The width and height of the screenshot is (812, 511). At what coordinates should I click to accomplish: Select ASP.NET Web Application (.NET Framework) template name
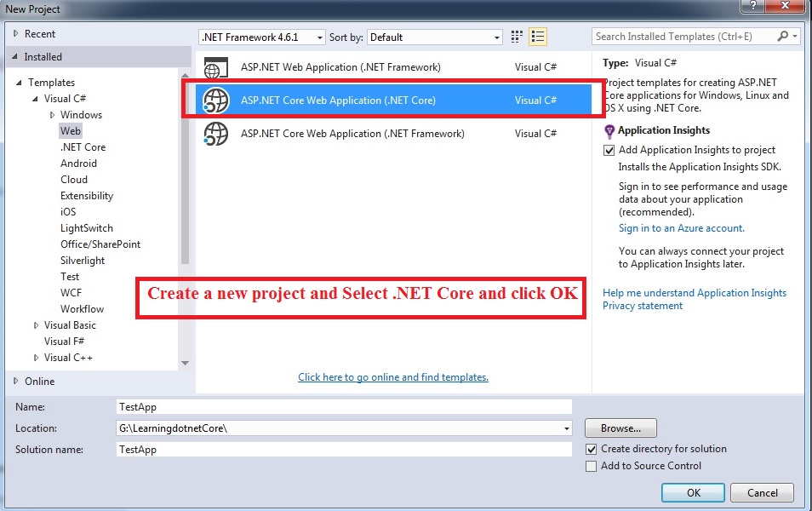(340, 67)
